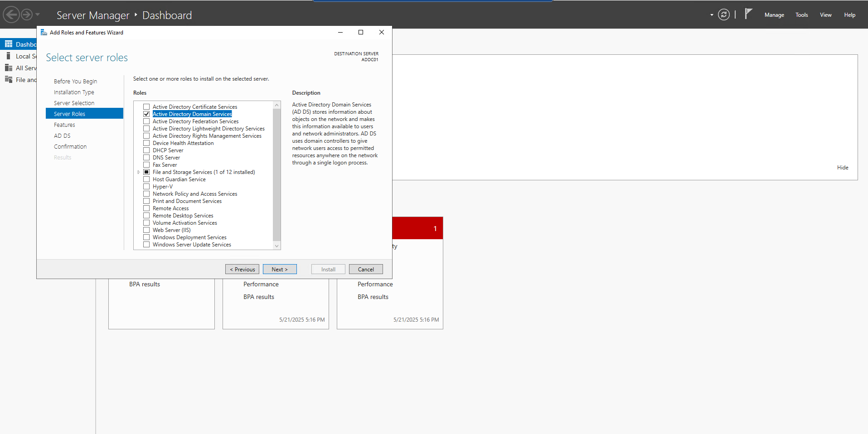This screenshot has width=868, height=434.
Task: Open BPA results in rightmost dashboard tile
Action: point(373,297)
